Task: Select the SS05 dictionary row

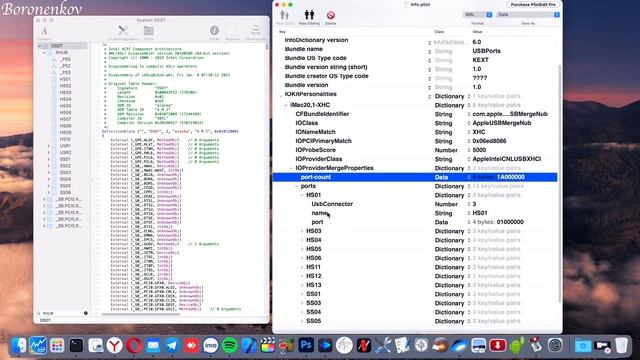Action: click(415, 321)
